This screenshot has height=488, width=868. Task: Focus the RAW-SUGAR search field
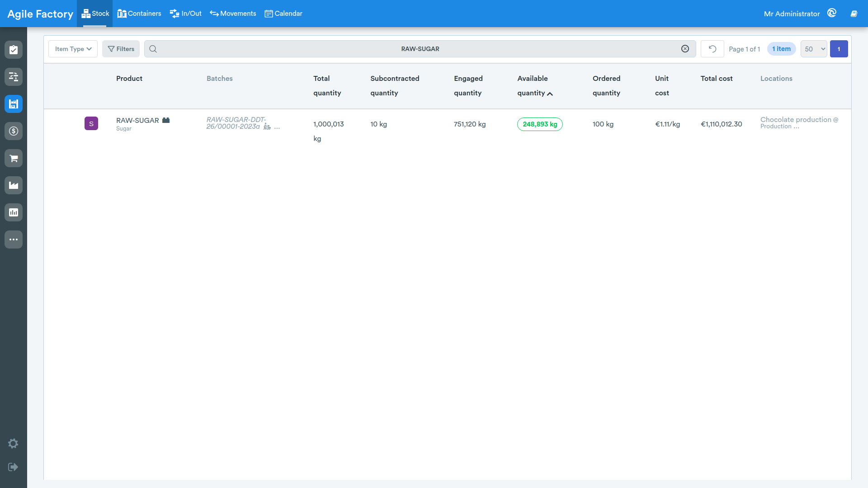pyautogui.click(x=420, y=49)
